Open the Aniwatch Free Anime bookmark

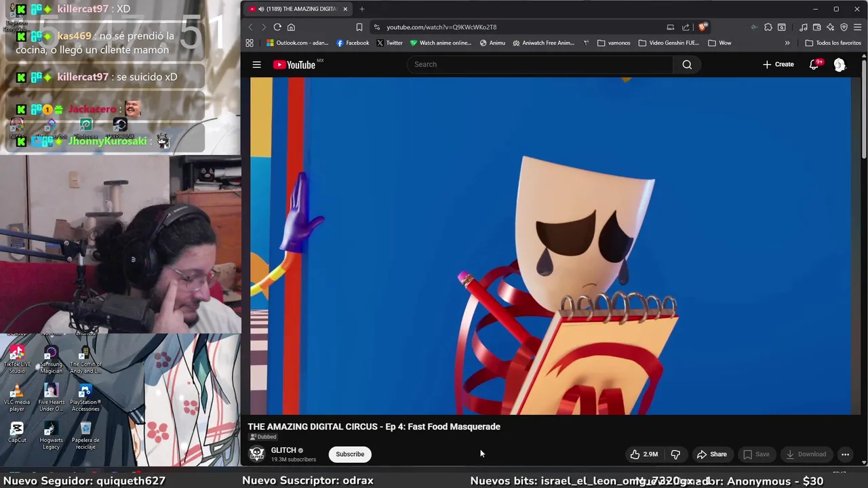[x=543, y=43]
